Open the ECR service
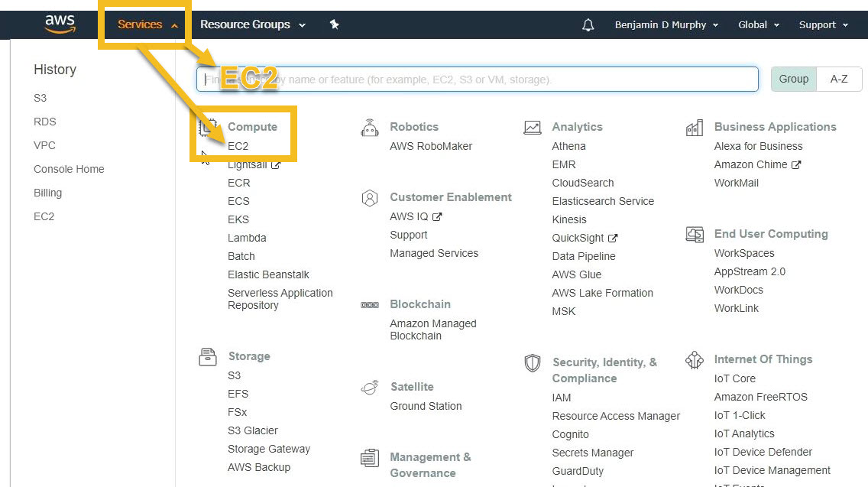The height and width of the screenshot is (487, 868). (238, 183)
